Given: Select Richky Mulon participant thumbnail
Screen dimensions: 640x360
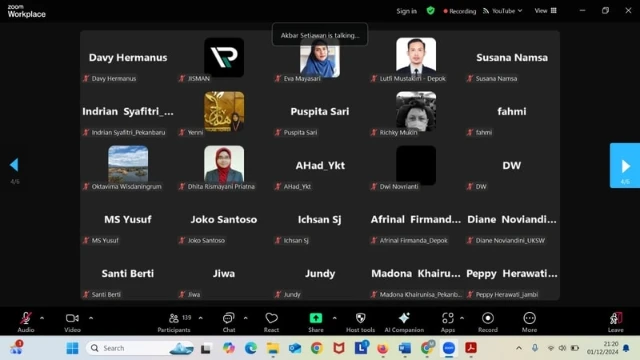Looking at the screenshot, I should point(416,111).
